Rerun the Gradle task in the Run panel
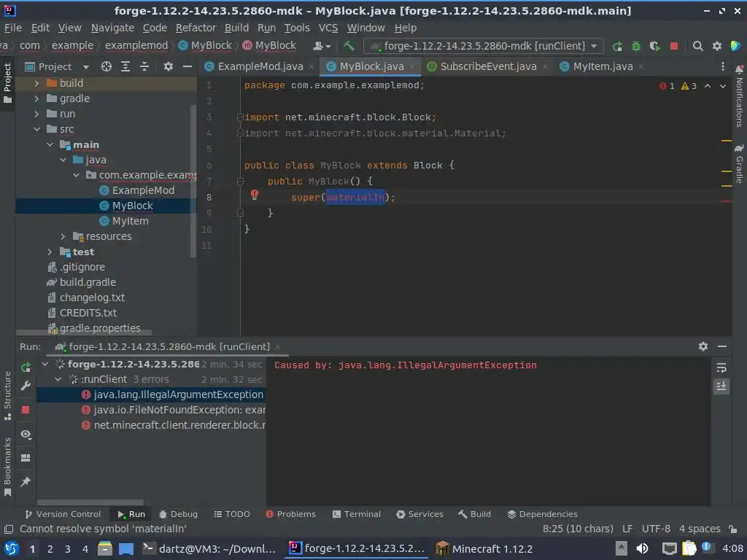This screenshot has height=560, width=747. coord(26,367)
